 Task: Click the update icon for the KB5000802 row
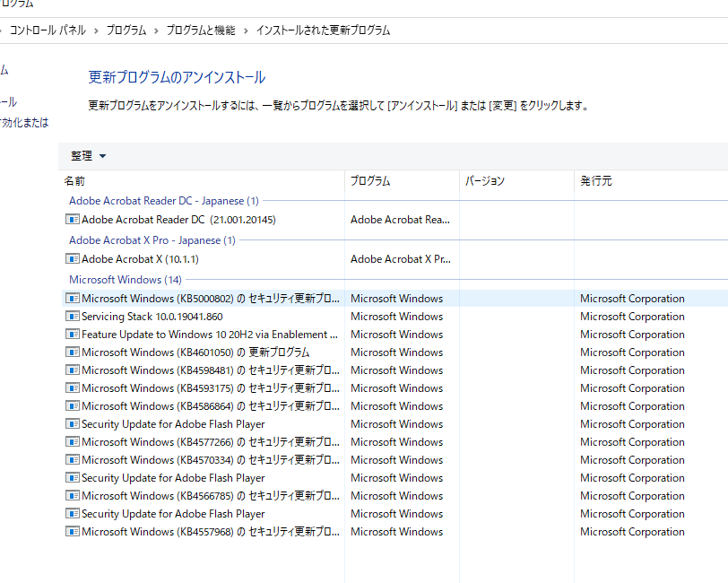pyautogui.click(x=72, y=299)
